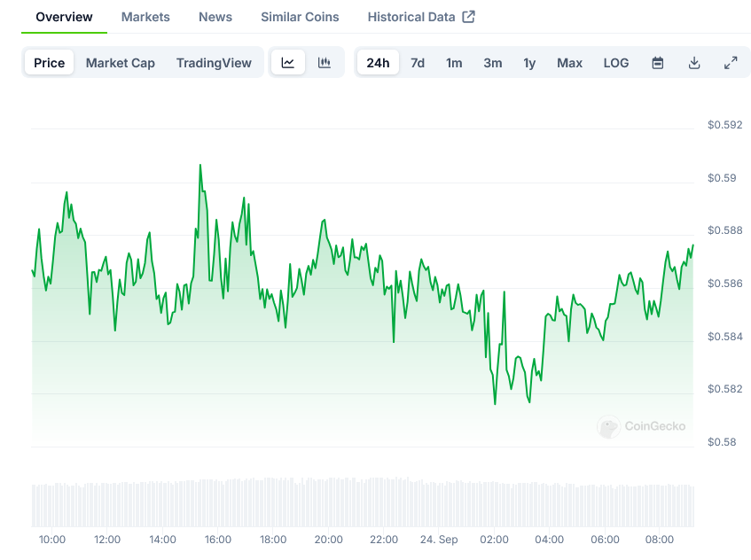The height and width of the screenshot is (560, 751).
Task: Open the Markets tab
Action: pos(145,17)
